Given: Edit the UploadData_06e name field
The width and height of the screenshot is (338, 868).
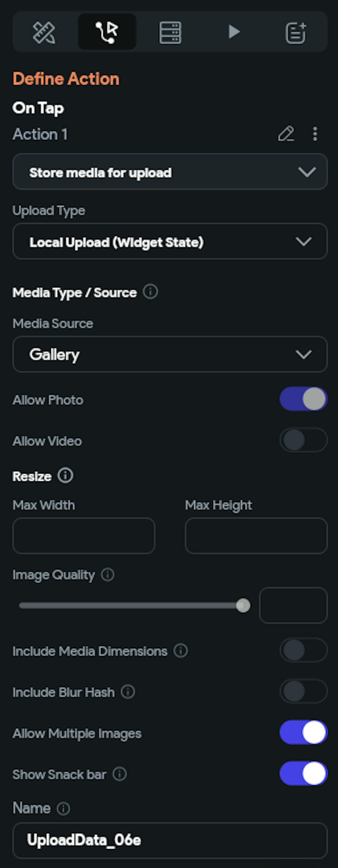Looking at the screenshot, I should (x=170, y=840).
